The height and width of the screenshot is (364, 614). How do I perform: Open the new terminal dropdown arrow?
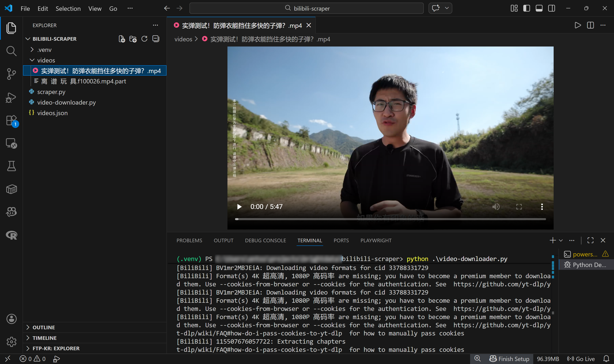561,240
